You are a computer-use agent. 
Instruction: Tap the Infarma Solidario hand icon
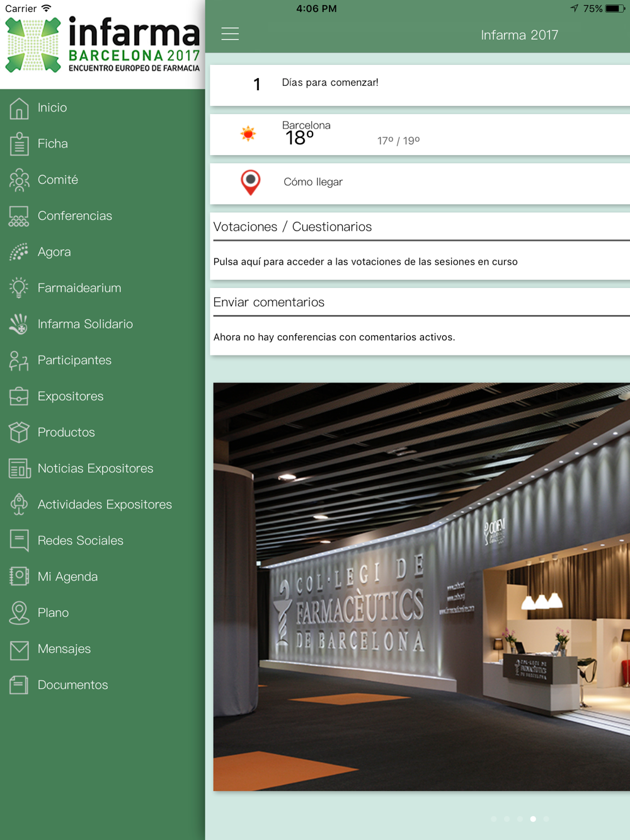point(19,324)
